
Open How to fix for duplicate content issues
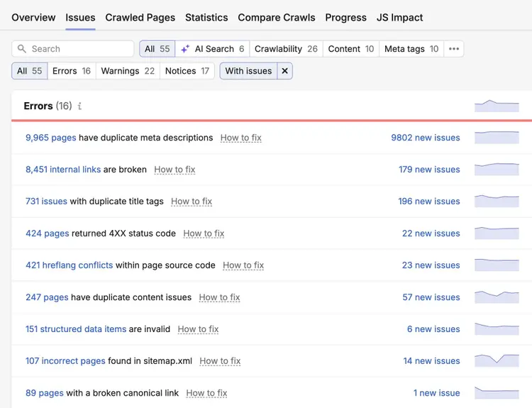click(x=219, y=297)
